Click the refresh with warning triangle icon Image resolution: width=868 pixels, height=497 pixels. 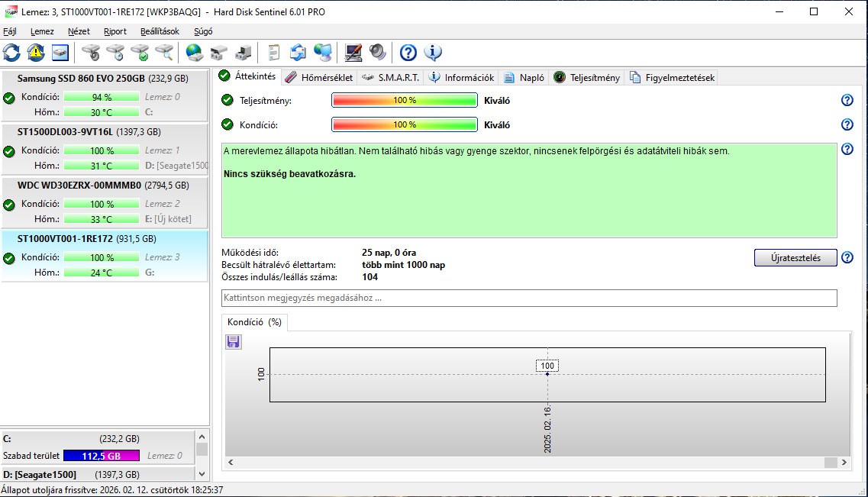(36, 53)
